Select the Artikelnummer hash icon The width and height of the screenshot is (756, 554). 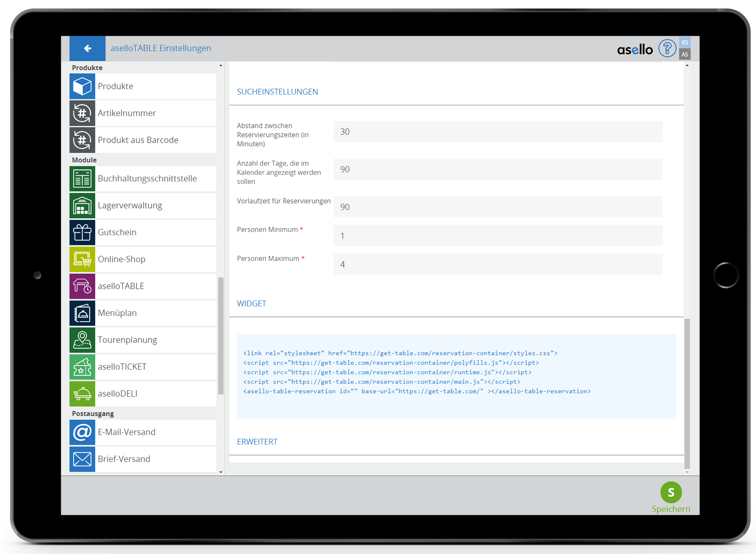(x=82, y=113)
